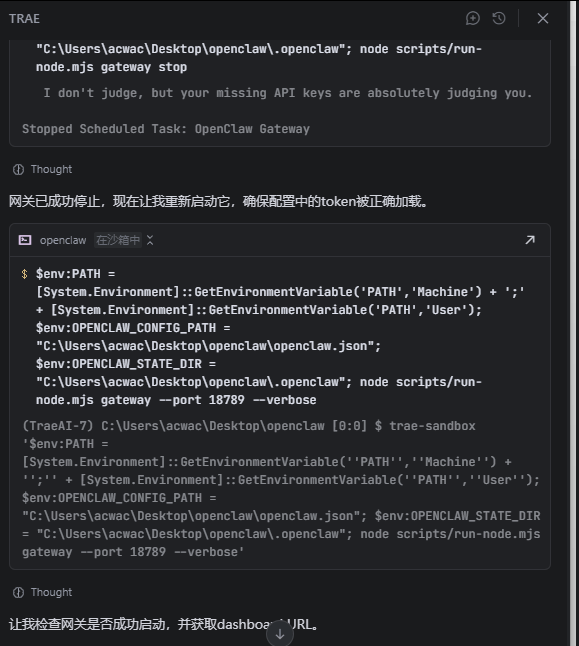
Task: Click the message starting with 让我检查网关
Action: [164, 624]
